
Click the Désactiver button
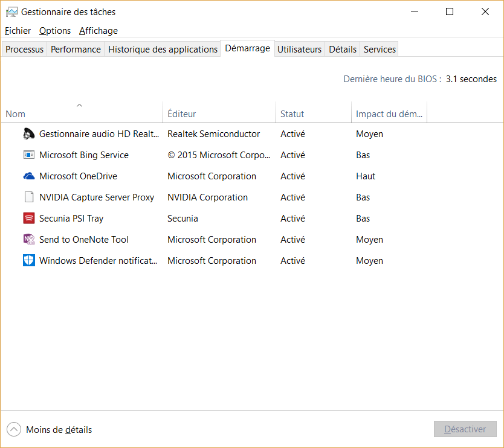click(465, 429)
